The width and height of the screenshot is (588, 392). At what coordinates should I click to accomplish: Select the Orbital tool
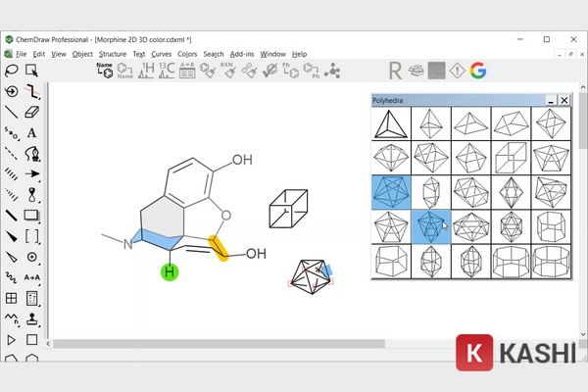click(32, 195)
